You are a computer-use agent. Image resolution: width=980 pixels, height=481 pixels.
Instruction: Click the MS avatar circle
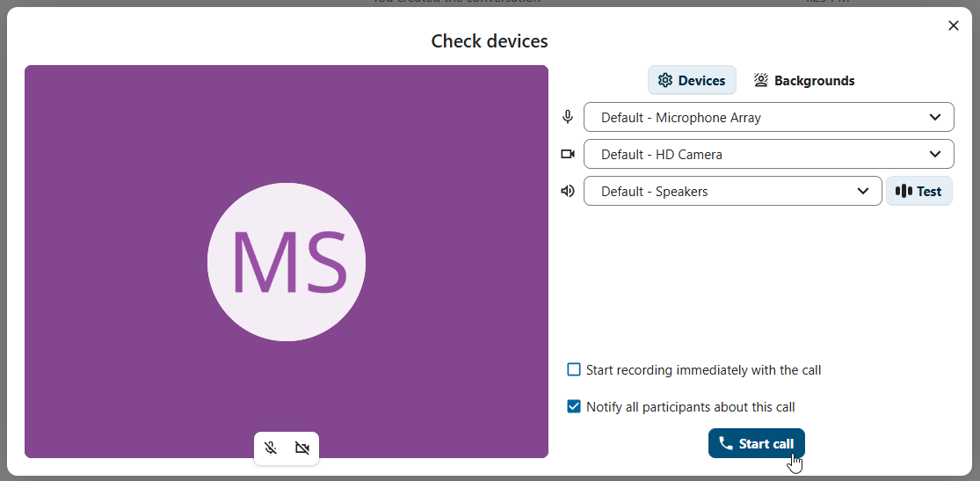tap(287, 262)
